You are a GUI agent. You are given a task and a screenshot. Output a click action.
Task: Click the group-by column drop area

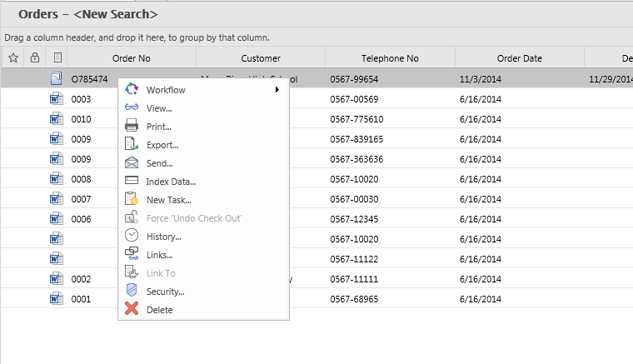316,37
